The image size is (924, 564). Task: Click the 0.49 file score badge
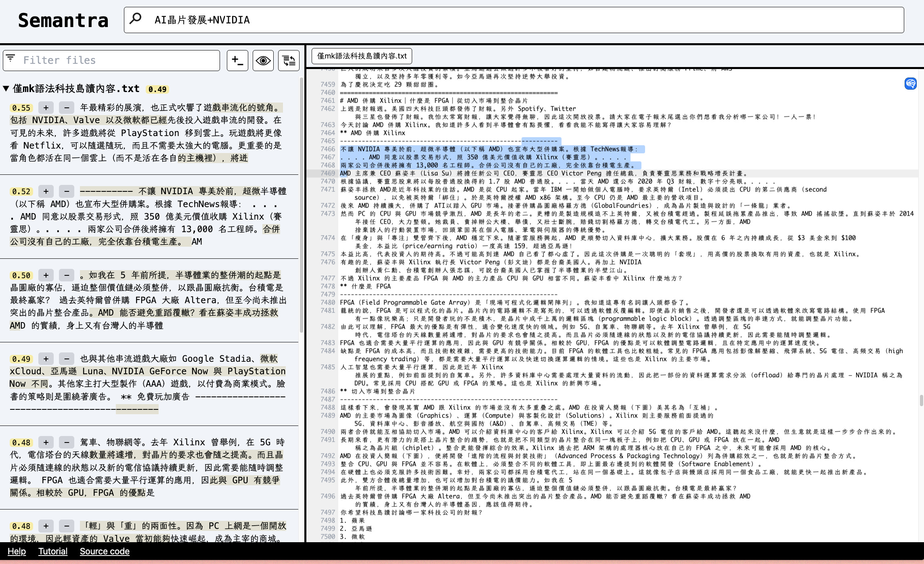click(x=157, y=89)
